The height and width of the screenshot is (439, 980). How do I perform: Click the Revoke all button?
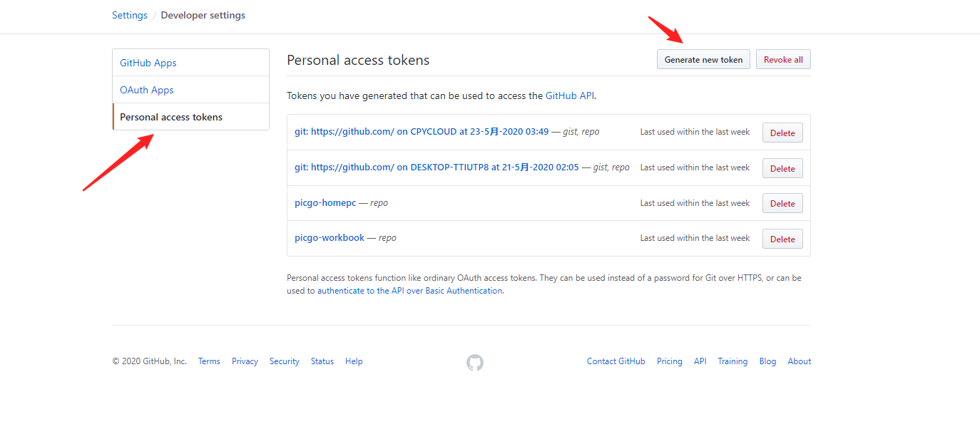(783, 60)
